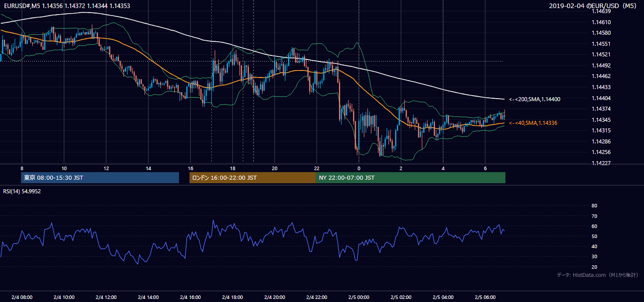Image resolution: width=644 pixels, height=302 pixels.
Task: Select the 2/4 22:00 time axis label
Action: click(316, 297)
